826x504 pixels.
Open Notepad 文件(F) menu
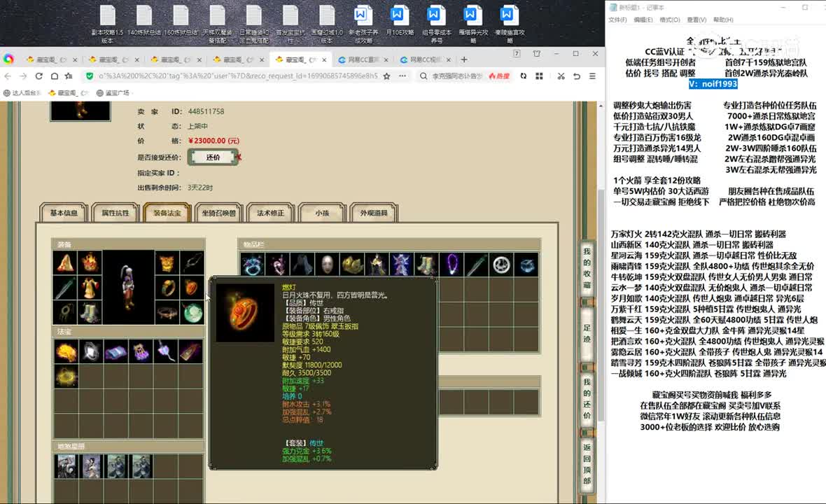(x=617, y=20)
